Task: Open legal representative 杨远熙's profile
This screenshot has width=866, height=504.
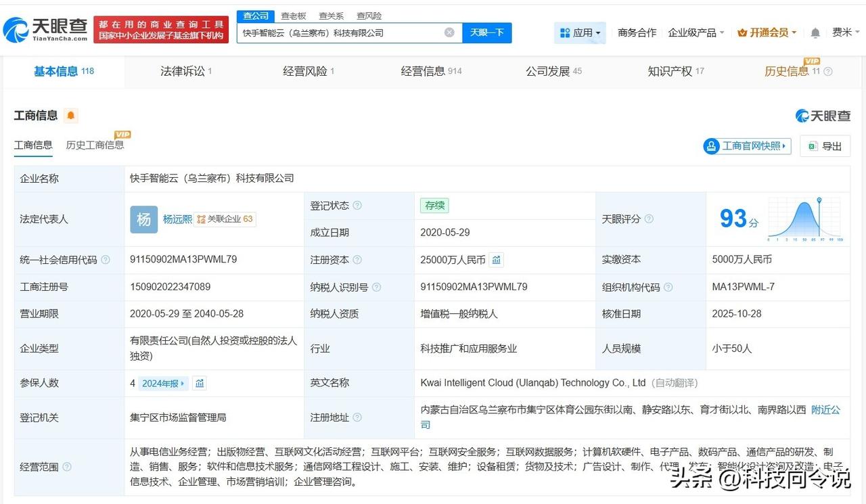Action: point(177,219)
